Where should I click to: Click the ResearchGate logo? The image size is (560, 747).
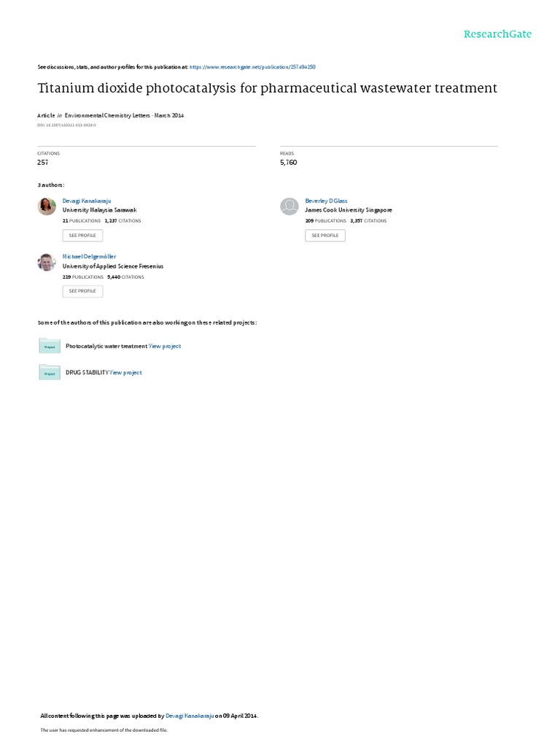[x=497, y=34]
